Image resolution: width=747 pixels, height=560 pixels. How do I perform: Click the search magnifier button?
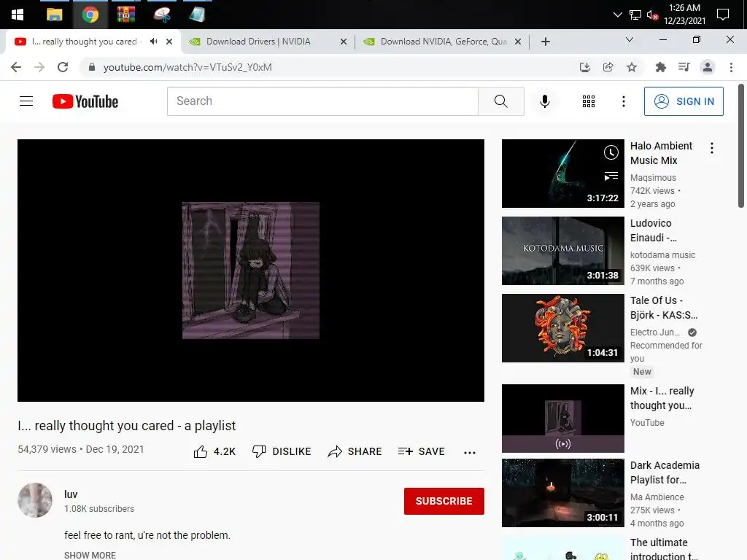500,101
